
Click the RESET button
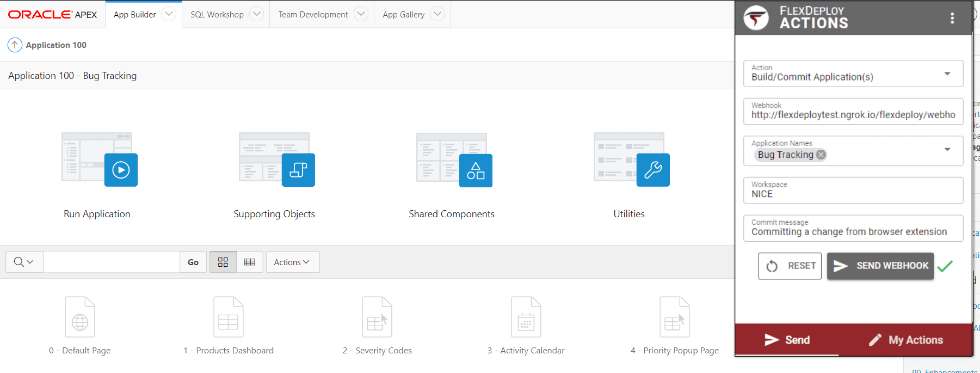790,266
